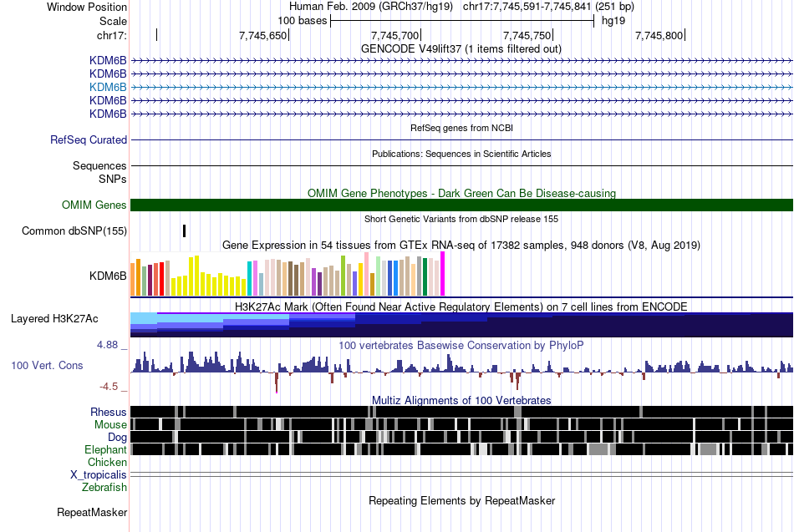Click the chr17:7,745,591-7,745,841 (251 bp) coordinates text
This screenshot has width=794, height=532.
548,7
